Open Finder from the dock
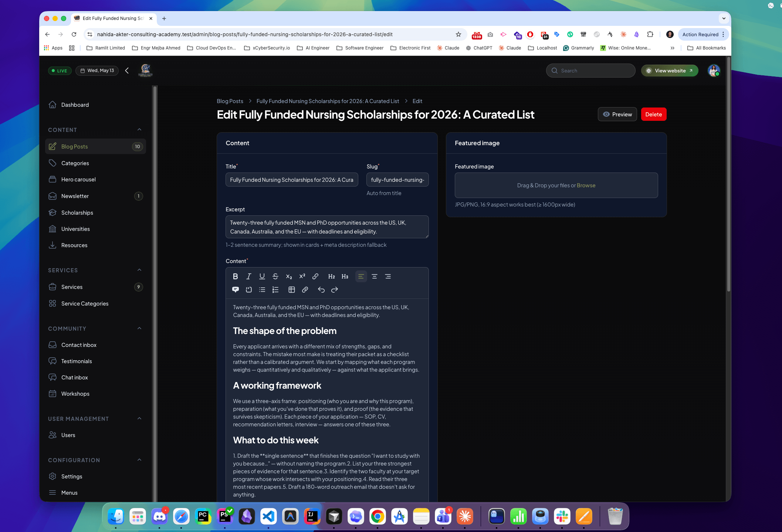 click(x=116, y=516)
